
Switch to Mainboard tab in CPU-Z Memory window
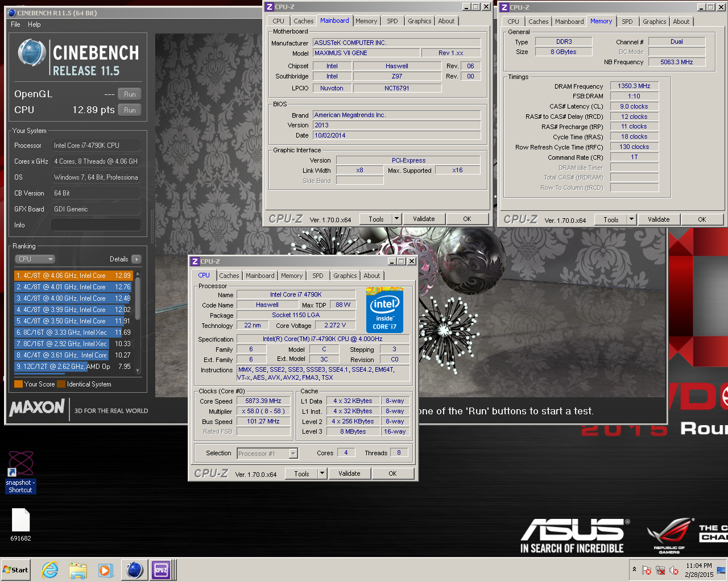(x=569, y=22)
